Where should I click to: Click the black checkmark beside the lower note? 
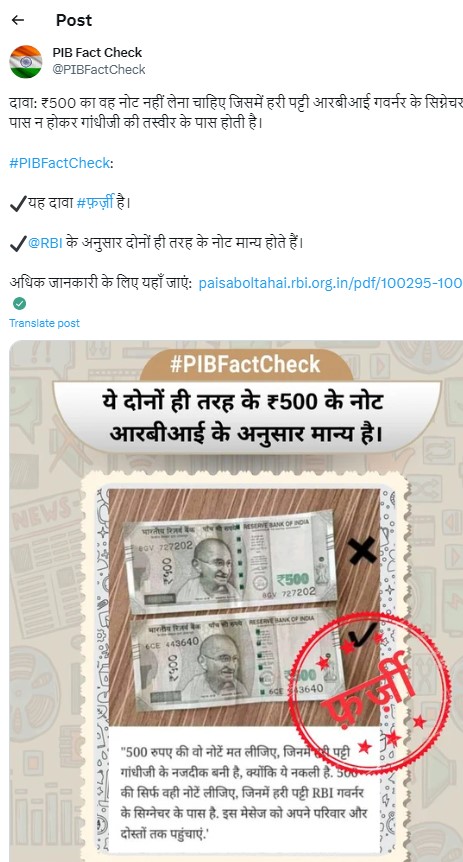(363, 636)
